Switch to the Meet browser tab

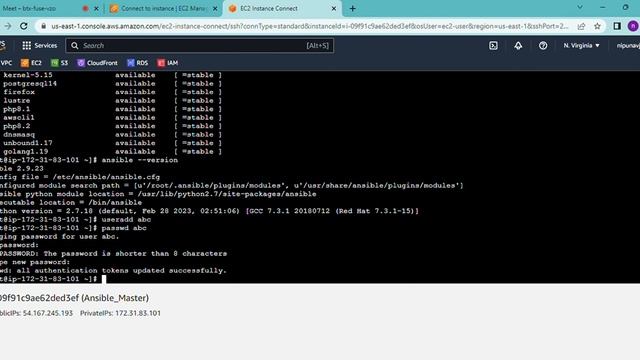[x=41, y=8]
